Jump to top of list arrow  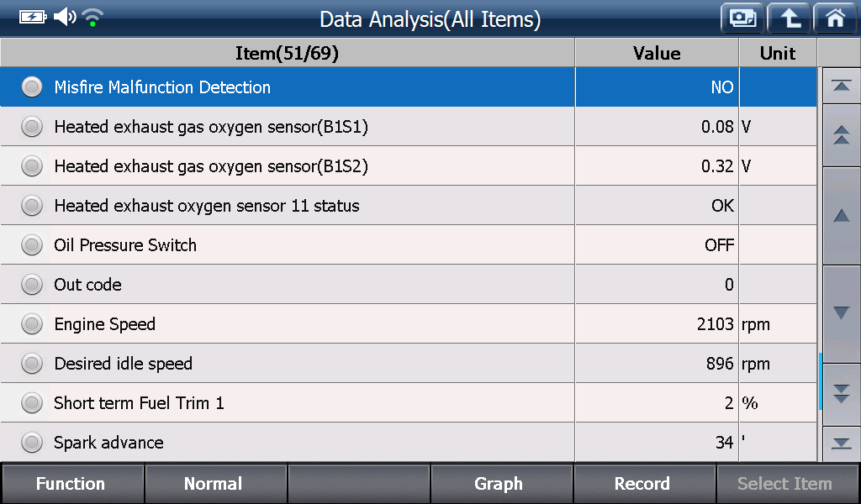841,87
